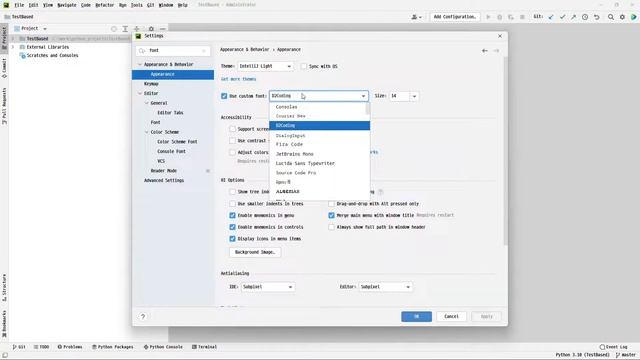Click collapse all icon in Project panel
Image resolution: width=640 pixels, height=360 pixels.
coord(137,29)
